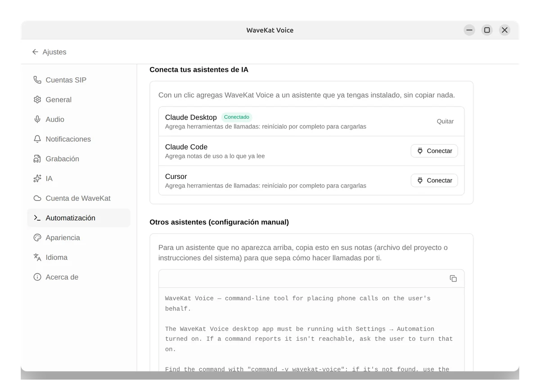The height and width of the screenshot is (392, 540).
Task: Go back via the Ajustes label
Action: 54,52
